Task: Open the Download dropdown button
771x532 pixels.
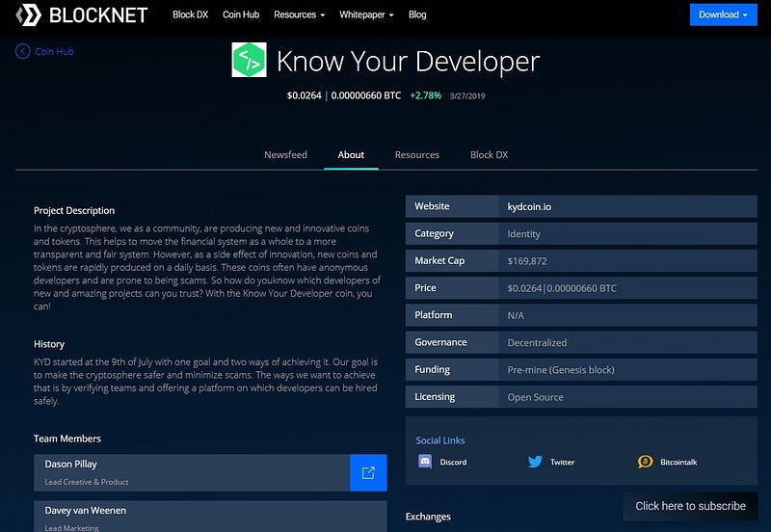Action: point(724,14)
